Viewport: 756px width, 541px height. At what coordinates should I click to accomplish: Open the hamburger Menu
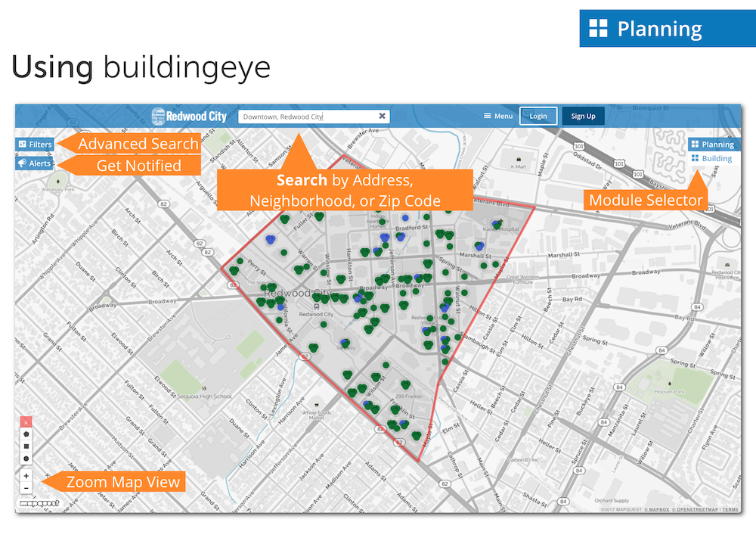(x=498, y=116)
